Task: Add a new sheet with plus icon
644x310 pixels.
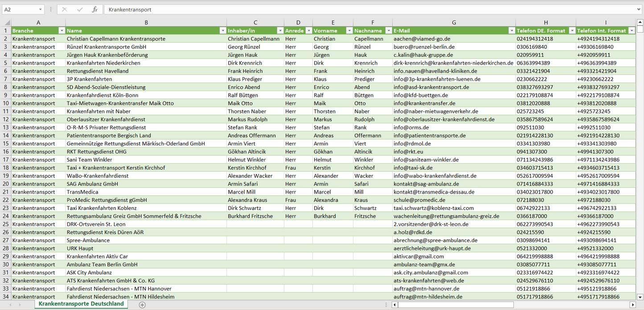Action: (142, 305)
